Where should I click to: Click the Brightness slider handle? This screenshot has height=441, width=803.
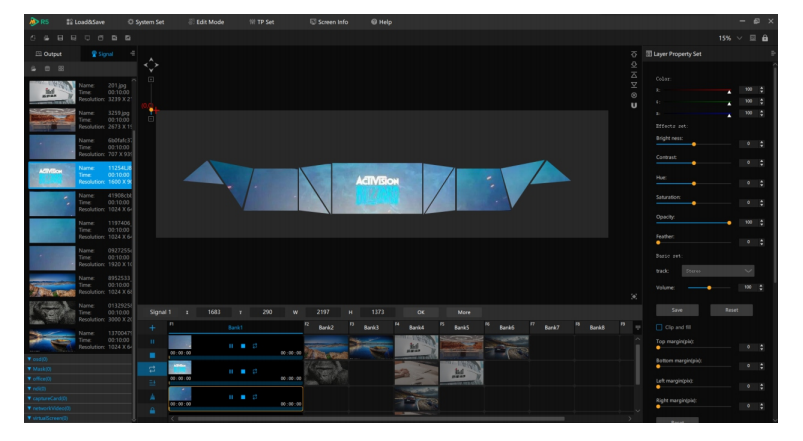pyautogui.click(x=694, y=144)
